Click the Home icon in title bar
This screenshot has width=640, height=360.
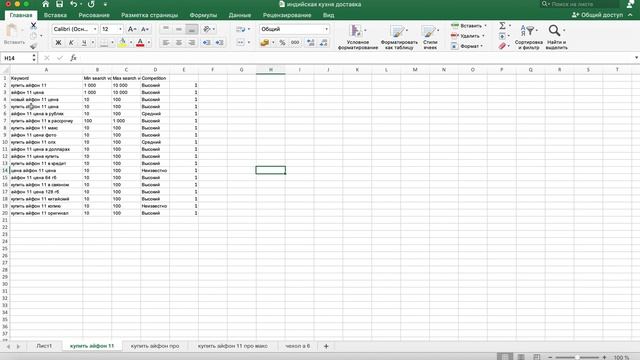(45, 4)
